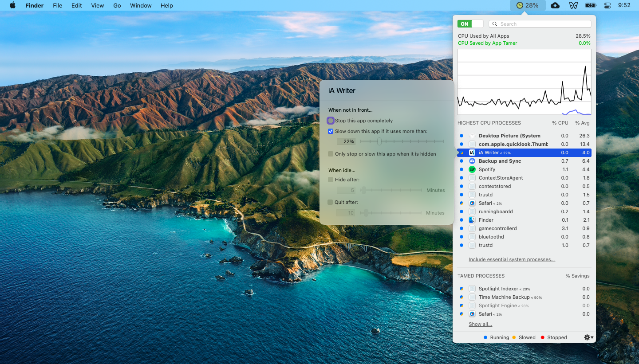Open the Edit menu

point(77,5)
